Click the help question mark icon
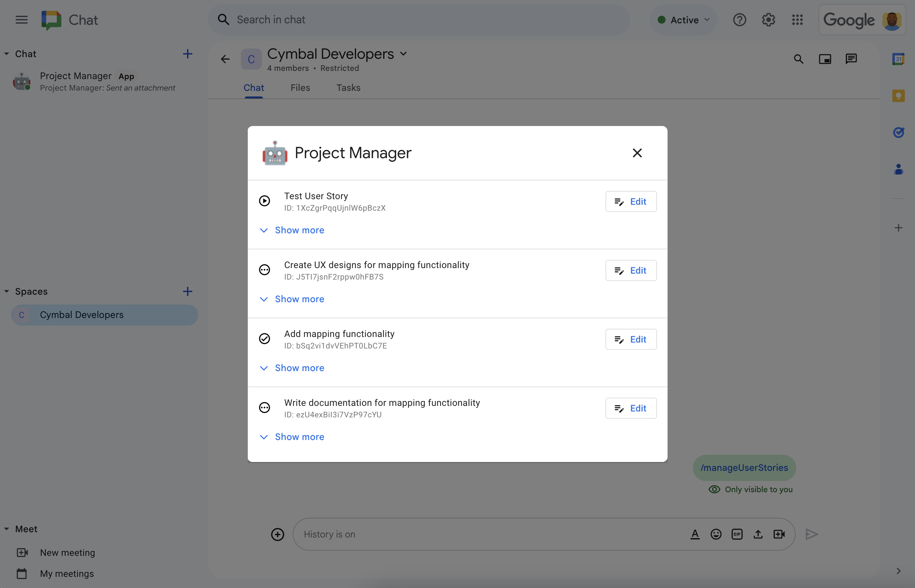 click(x=740, y=19)
